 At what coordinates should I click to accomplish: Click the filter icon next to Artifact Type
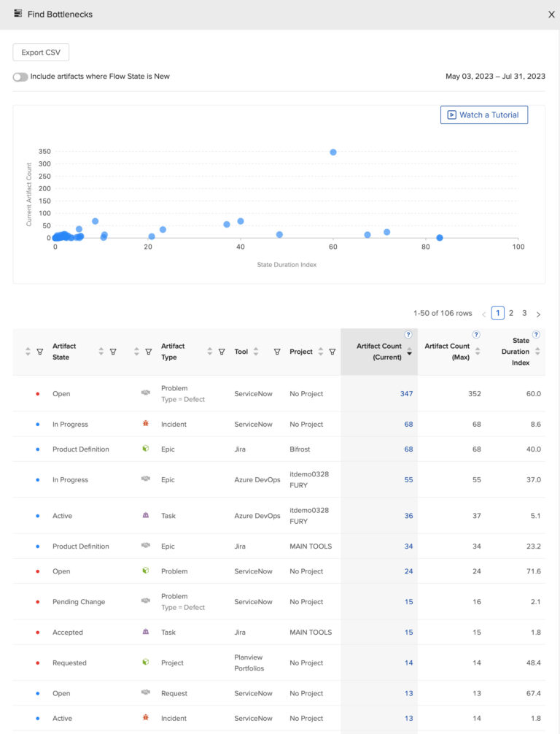[222, 352]
